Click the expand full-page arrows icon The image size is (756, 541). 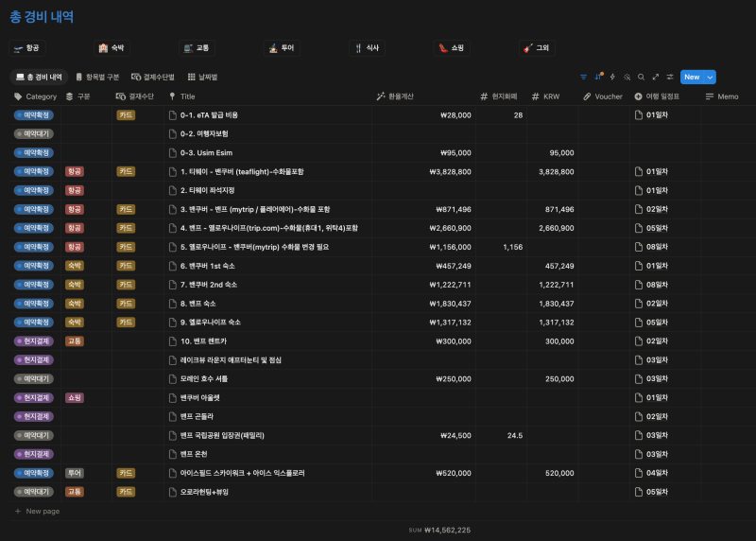[655, 78]
